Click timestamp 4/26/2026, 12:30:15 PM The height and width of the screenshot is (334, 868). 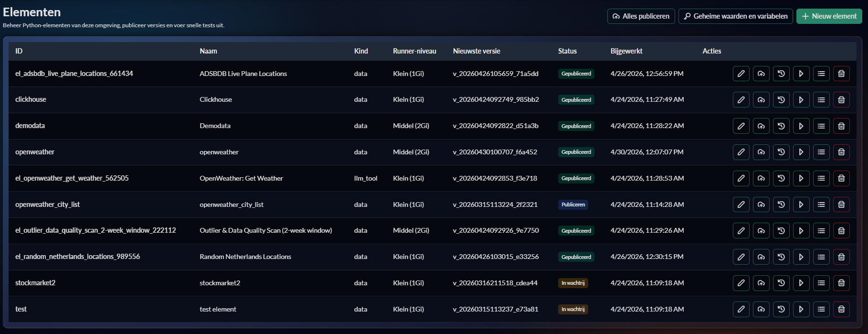[x=647, y=257]
